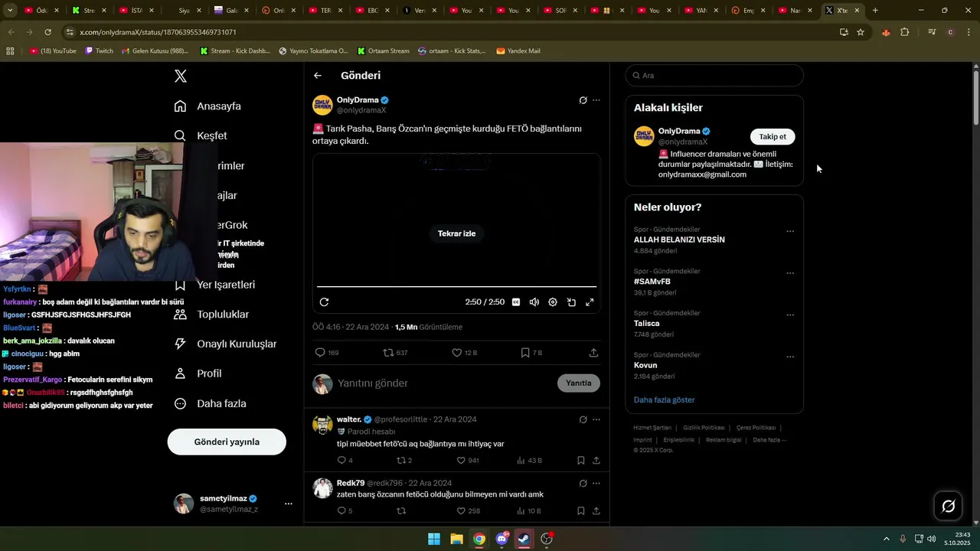Open options for ALLAH BELANIZI VERSİN trend

[790, 231]
